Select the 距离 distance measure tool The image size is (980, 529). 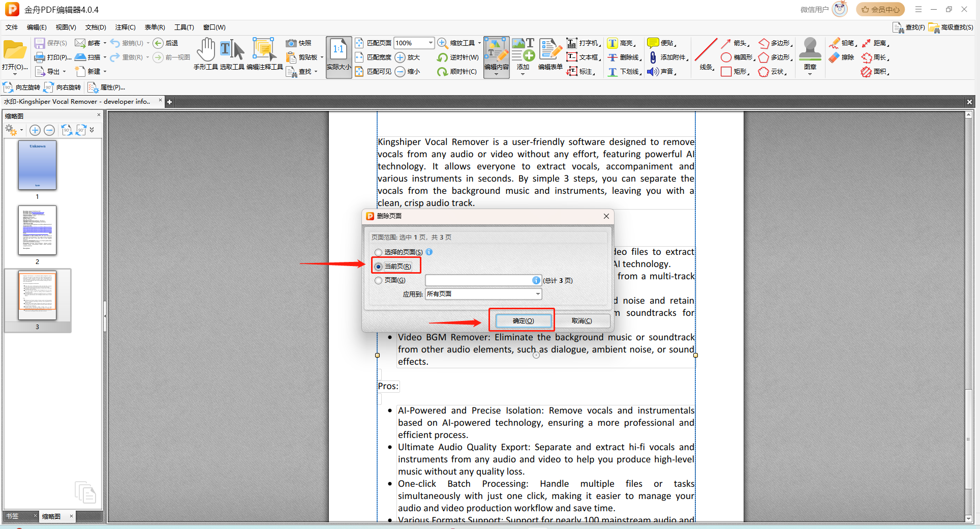pyautogui.click(x=875, y=43)
